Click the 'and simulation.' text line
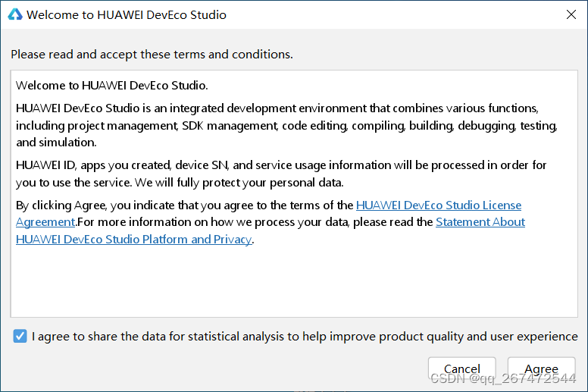588x392 pixels. (x=56, y=143)
